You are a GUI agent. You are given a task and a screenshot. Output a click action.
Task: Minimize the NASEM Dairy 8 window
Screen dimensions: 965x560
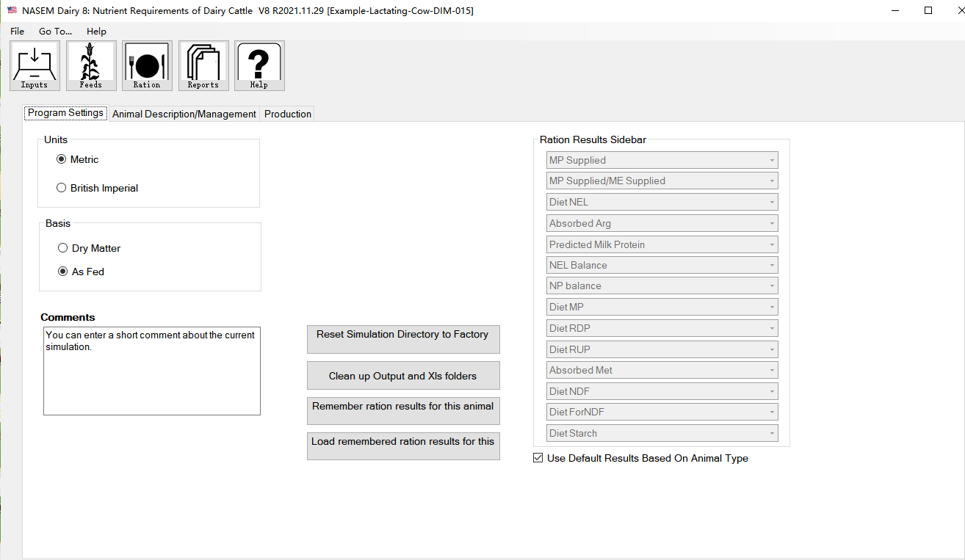pyautogui.click(x=896, y=10)
